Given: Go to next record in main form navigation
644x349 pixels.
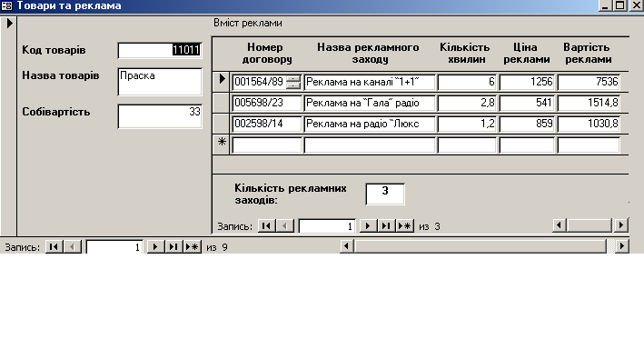Looking at the screenshot, I should (155, 246).
